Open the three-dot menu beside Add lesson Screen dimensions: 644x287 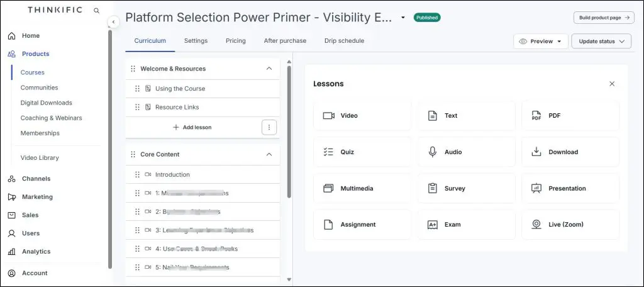point(269,127)
